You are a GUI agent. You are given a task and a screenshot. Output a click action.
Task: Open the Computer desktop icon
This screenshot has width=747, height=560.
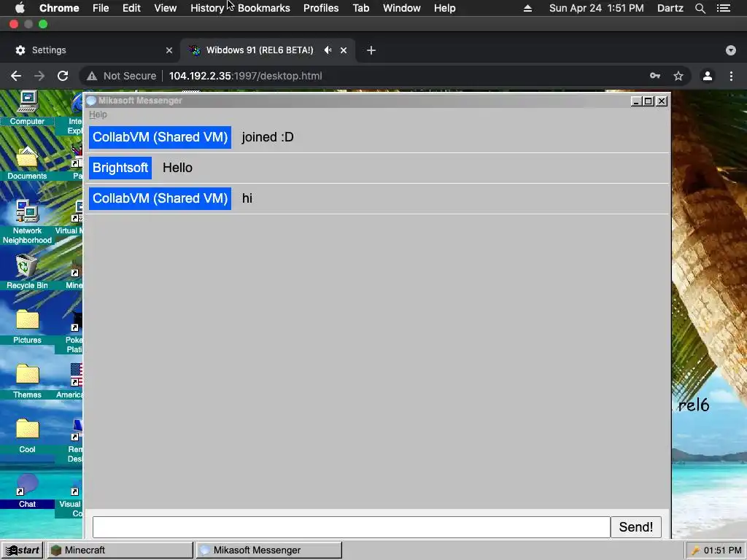pyautogui.click(x=27, y=108)
